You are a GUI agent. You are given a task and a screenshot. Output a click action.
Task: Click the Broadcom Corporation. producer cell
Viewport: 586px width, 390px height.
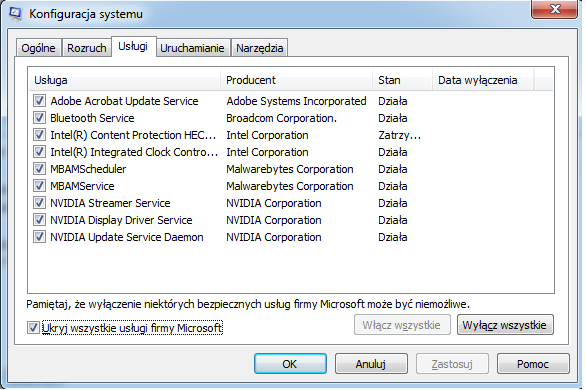[x=281, y=118]
